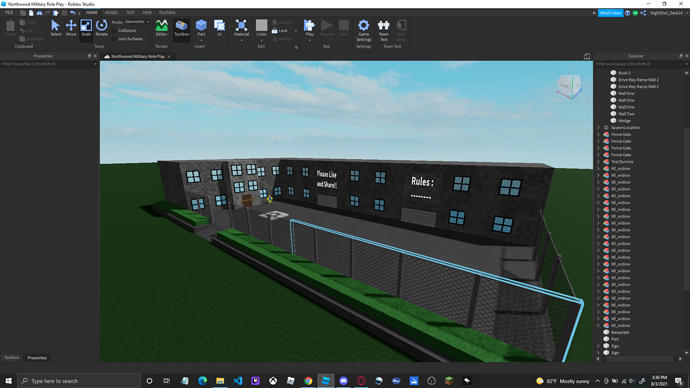690x388 pixels.
Task: Undock the Explorer panel
Action: pyautogui.click(x=680, y=56)
